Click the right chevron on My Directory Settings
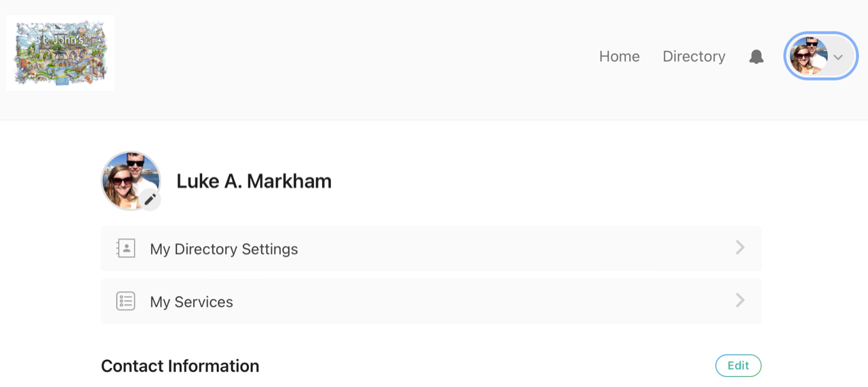Viewport: 868px width, 387px height. click(740, 248)
